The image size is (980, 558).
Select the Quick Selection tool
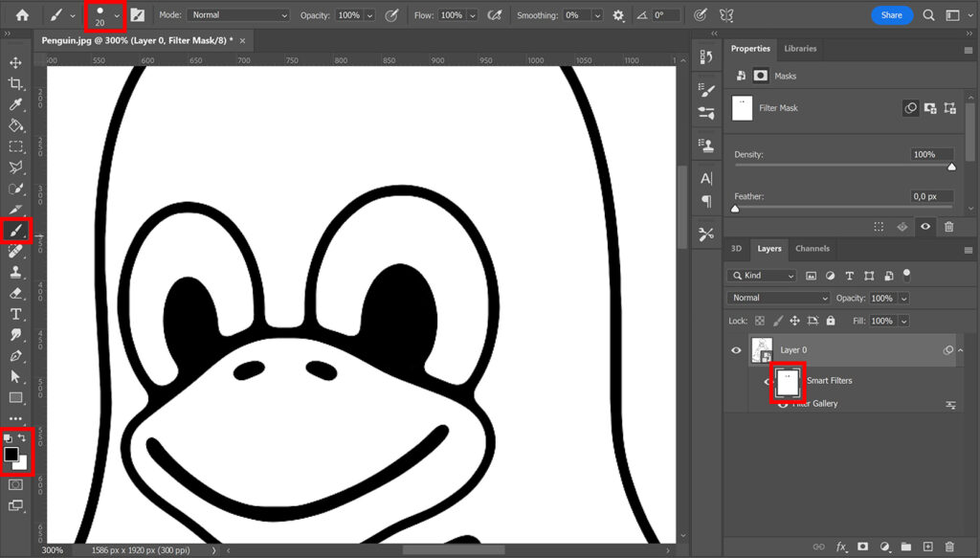tap(15, 189)
